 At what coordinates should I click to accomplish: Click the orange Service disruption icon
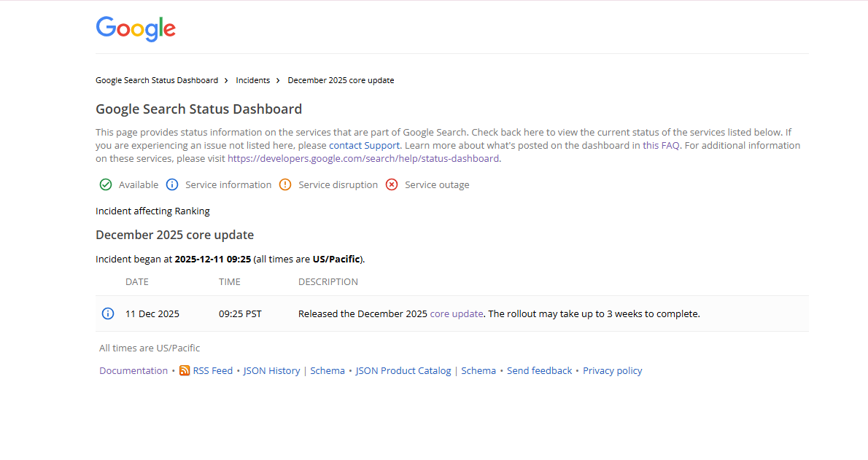coord(285,184)
